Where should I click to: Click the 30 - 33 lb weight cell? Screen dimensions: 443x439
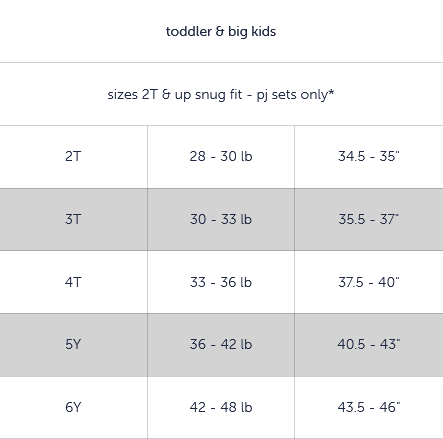tap(221, 219)
